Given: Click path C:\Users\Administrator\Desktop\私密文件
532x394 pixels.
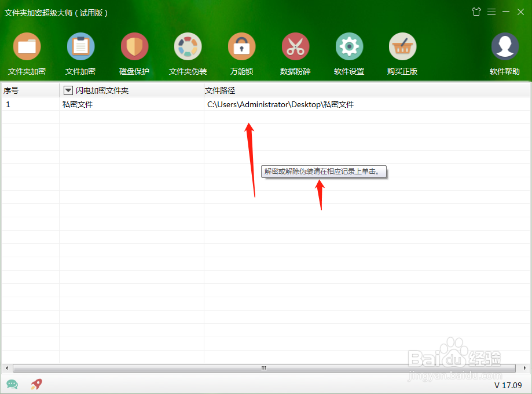Looking at the screenshot, I should [280, 104].
